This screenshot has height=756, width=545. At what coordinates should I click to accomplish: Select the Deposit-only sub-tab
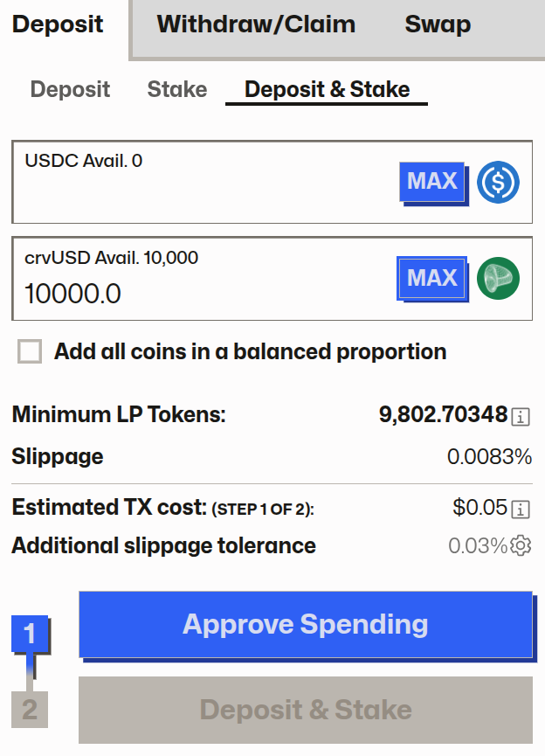click(70, 89)
